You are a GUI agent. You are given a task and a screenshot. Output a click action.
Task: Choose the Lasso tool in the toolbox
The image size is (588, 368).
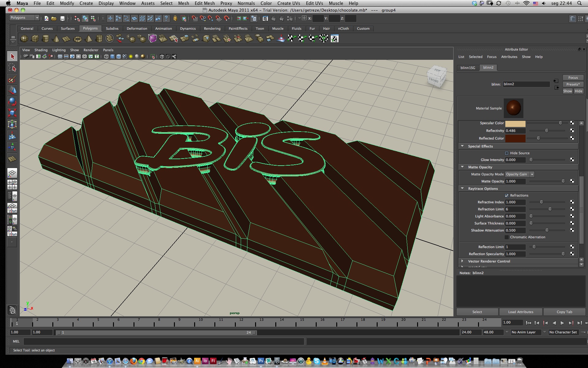coord(12,68)
